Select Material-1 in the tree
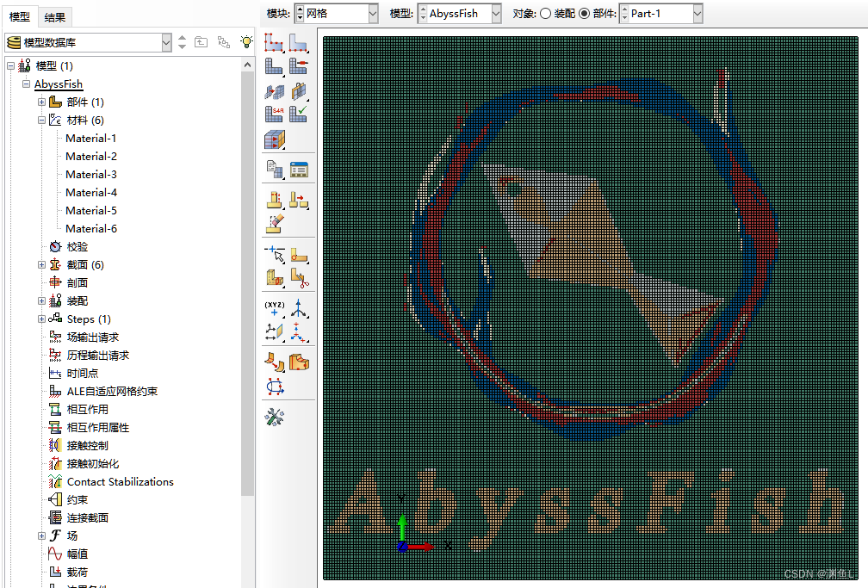This screenshot has height=588, width=868. tap(90, 139)
